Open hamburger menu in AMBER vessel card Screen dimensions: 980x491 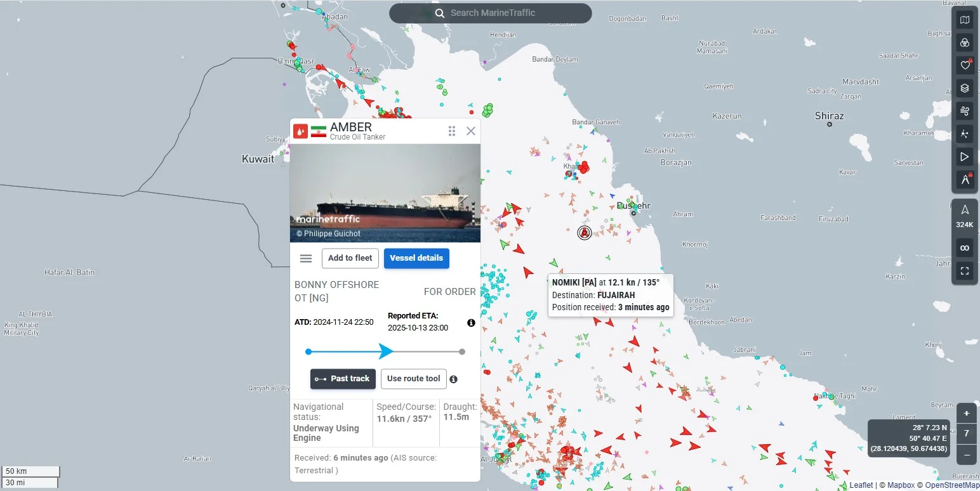(x=306, y=258)
